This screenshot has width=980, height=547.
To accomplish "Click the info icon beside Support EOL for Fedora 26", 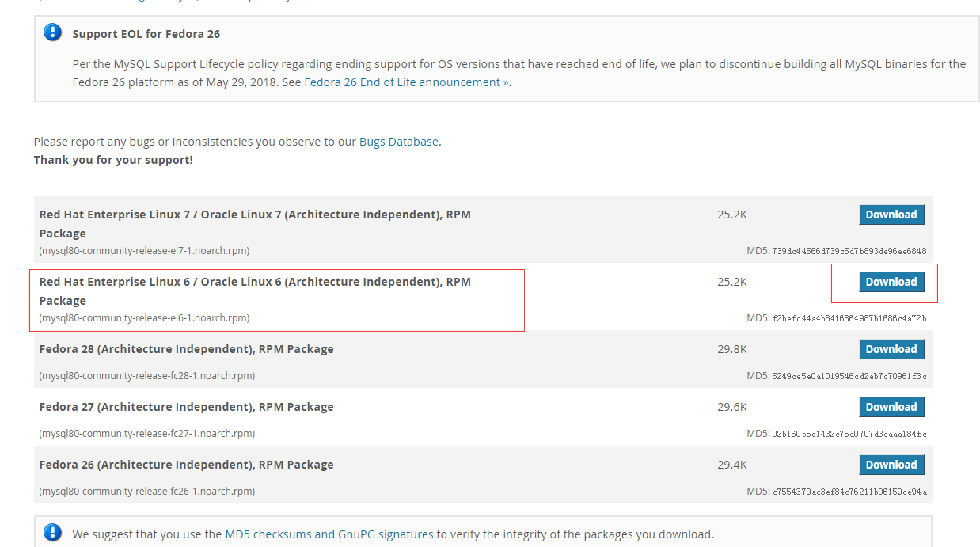I will 52,32.
